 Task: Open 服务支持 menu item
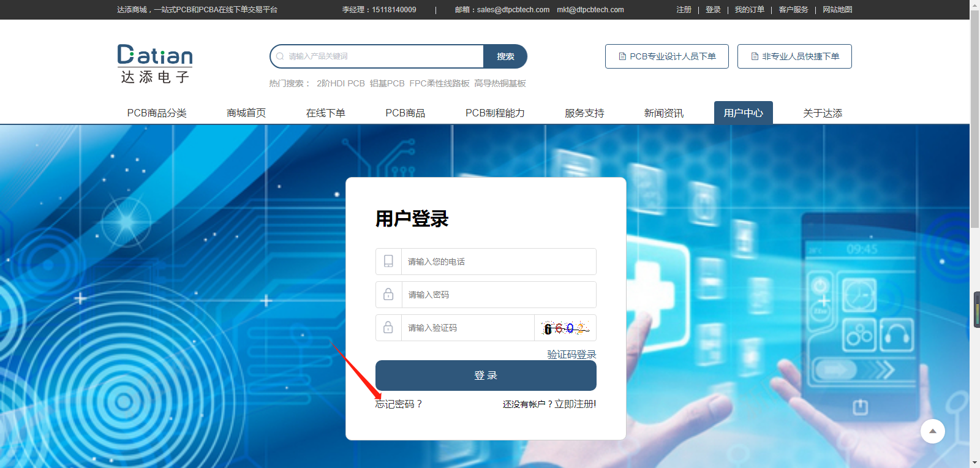pyautogui.click(x=584, y=113)
